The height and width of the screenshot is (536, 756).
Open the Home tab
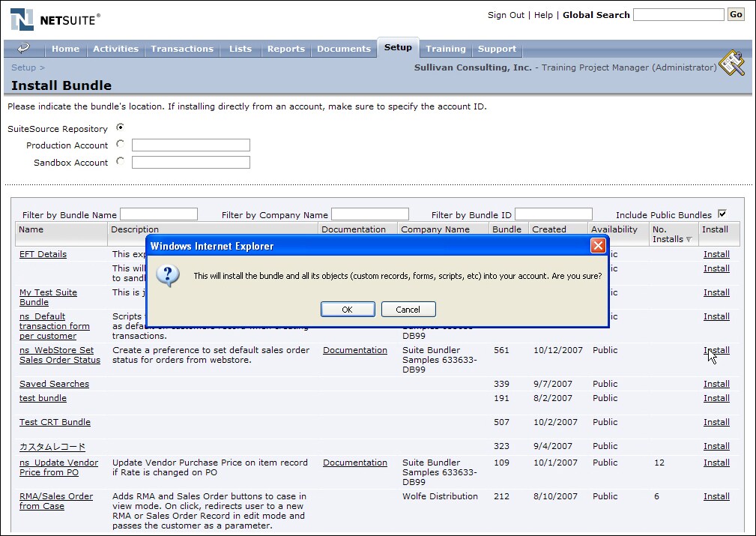click(x=66, y=49)
